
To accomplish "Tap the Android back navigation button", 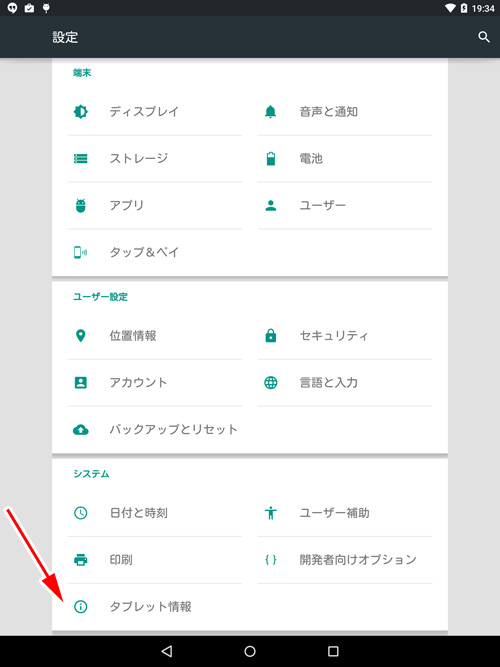I will (x=167, y=651).
